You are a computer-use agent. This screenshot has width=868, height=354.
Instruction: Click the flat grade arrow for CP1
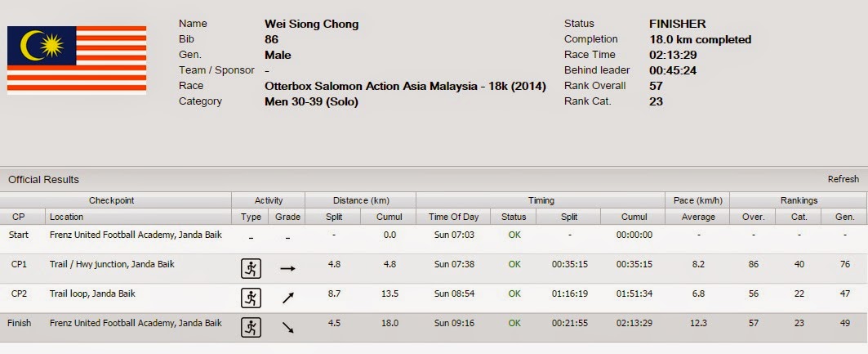point(287,269)
